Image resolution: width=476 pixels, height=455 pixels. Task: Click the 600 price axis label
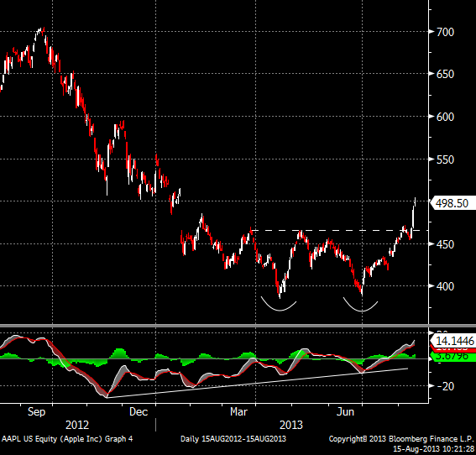(445, 117)
